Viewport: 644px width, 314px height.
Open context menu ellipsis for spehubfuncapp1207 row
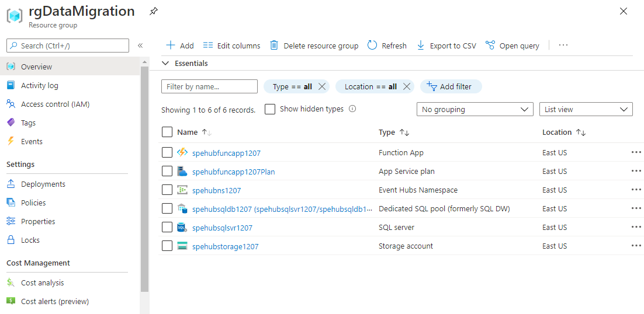point(636,152)
